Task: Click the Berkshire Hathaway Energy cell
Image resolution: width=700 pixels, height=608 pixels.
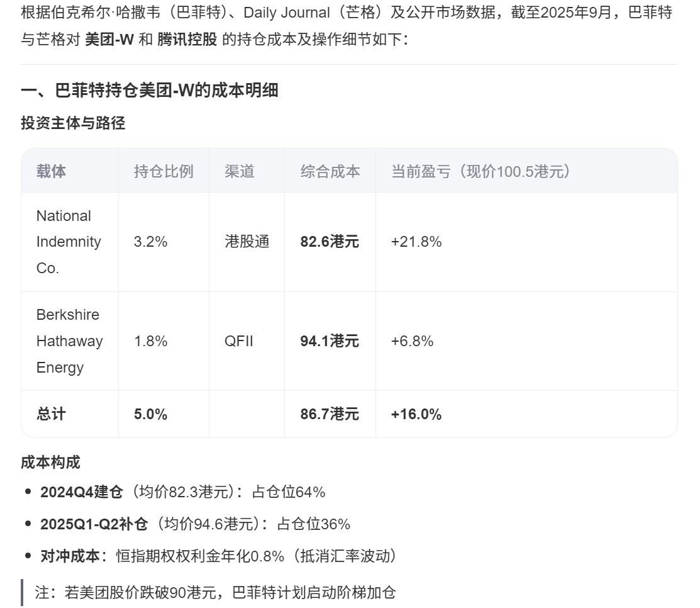Action: [x=69, y=341]
